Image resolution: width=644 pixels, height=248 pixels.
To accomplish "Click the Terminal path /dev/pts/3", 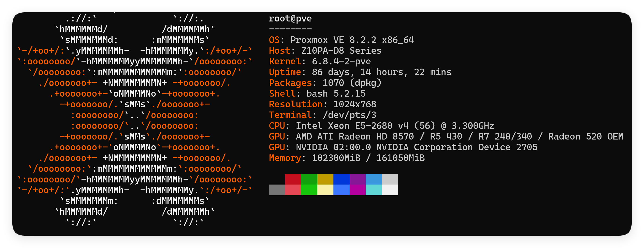I will tap(349, 115).
